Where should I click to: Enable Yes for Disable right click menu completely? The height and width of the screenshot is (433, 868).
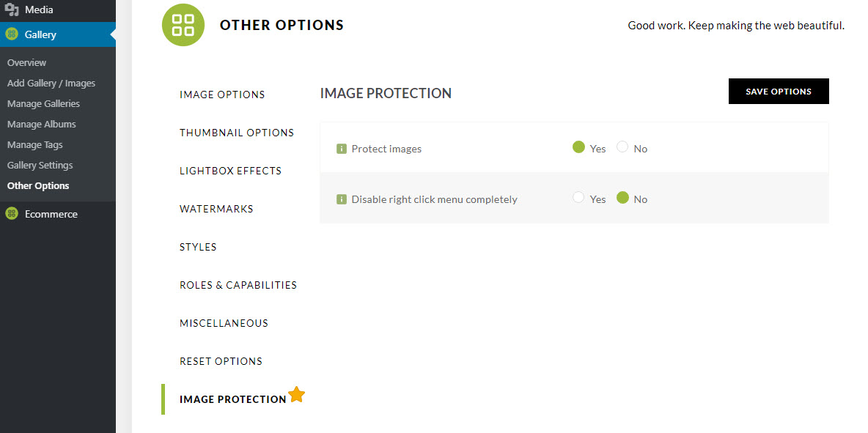point(578,198)
